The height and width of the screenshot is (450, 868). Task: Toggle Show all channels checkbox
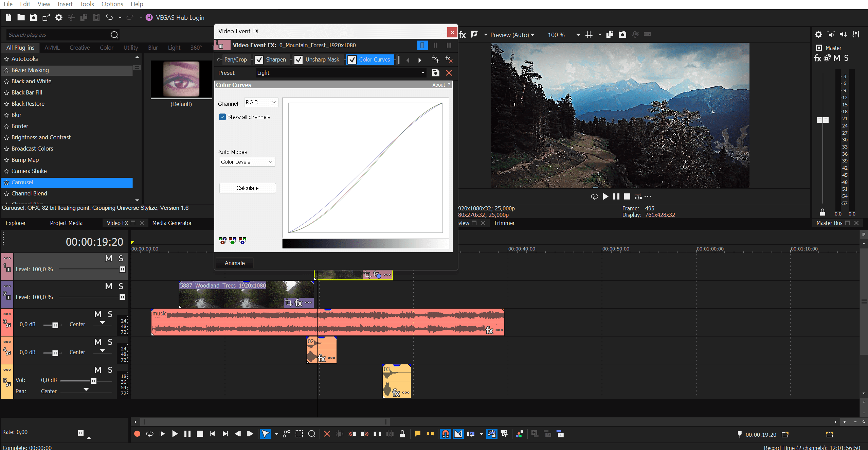222,117
